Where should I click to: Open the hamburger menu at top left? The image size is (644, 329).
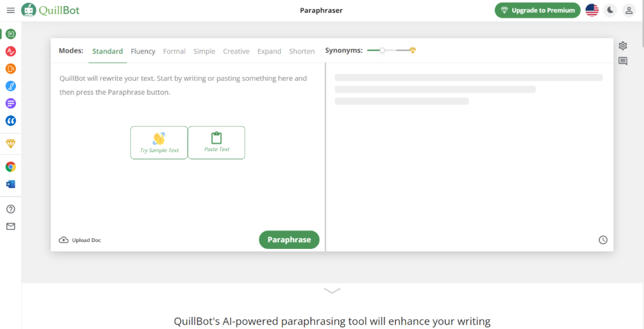11,10
